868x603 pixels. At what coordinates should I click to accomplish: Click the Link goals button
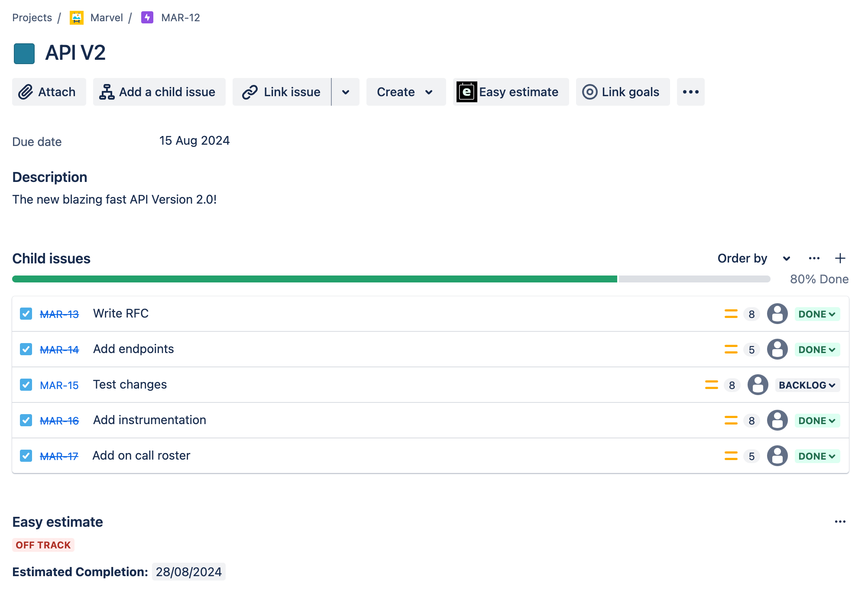[x=623, y=92]
